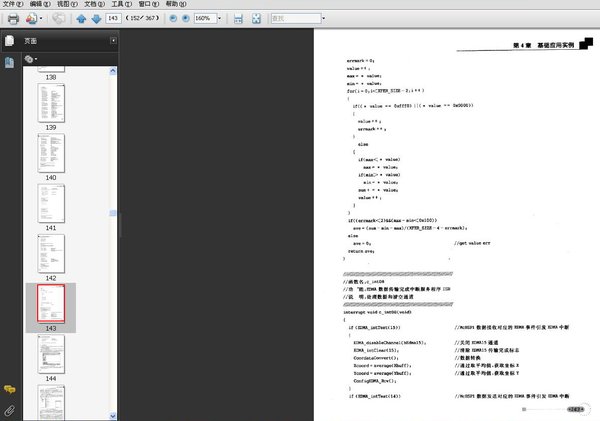Fit one full page in window icon
The height and width of the screenshot is (421, 600).
[x=256, y=18]
